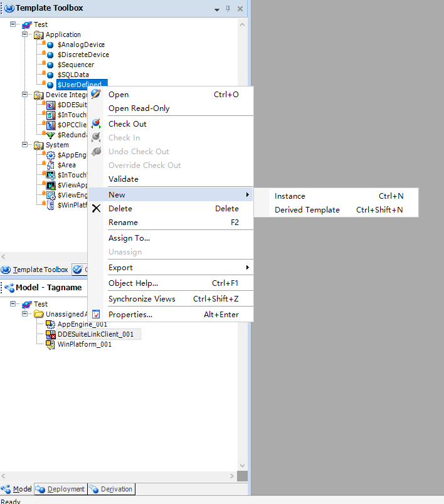This screenshot has width=444, height=504.
Task: Click the pencil icon beside Open
Action: pos(96,95)
